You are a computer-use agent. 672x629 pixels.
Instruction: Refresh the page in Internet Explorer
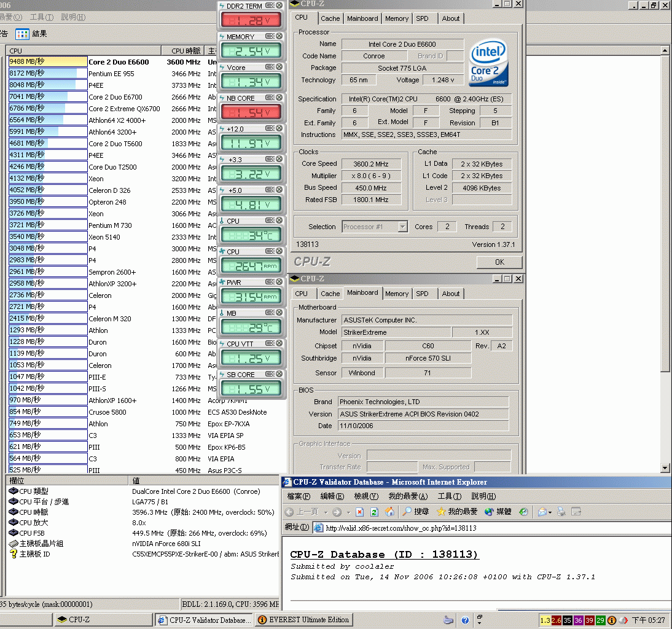pyautogui.click(x=375, y=512)
